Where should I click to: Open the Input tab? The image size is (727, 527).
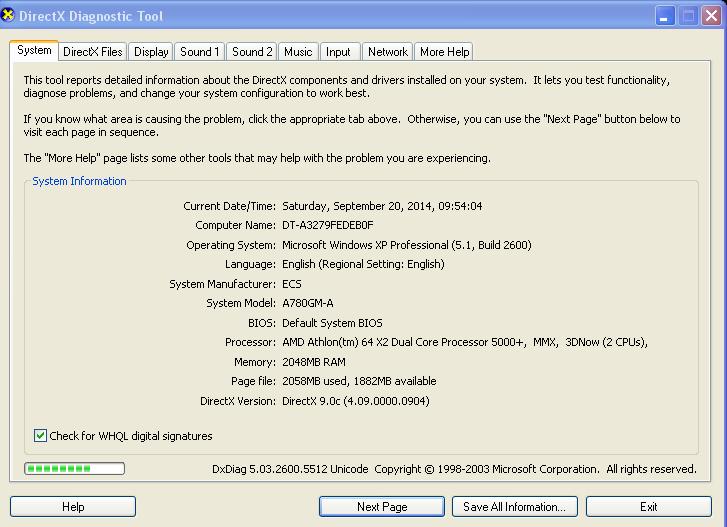(x=338, y=52)
